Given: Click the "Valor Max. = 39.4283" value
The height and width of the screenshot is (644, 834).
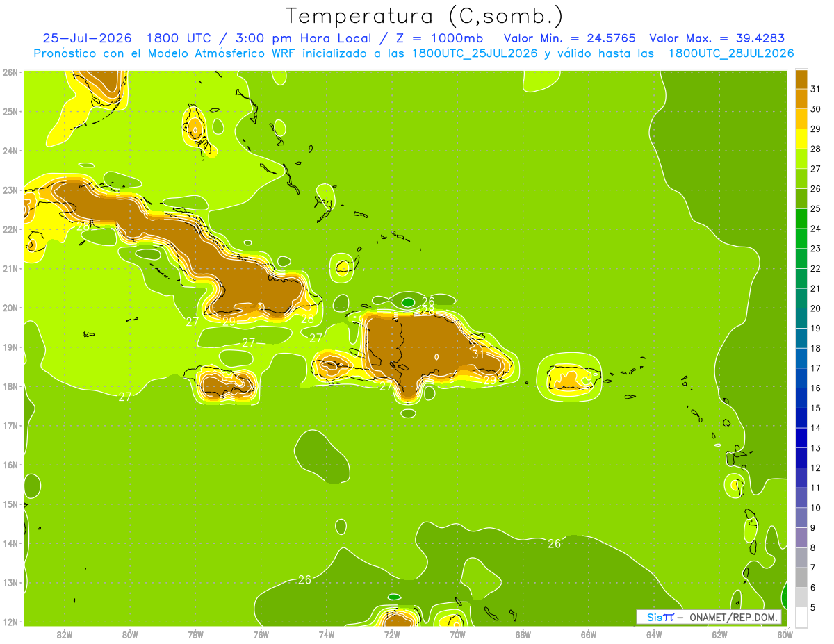Looking at the screenshot, I should click(x=716, y=38).
